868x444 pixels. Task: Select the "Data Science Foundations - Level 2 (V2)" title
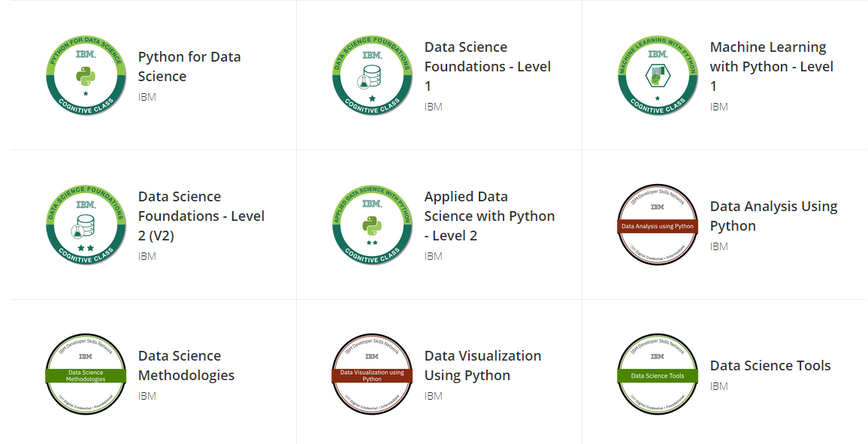pyautogui.click(x=201, y=216)
